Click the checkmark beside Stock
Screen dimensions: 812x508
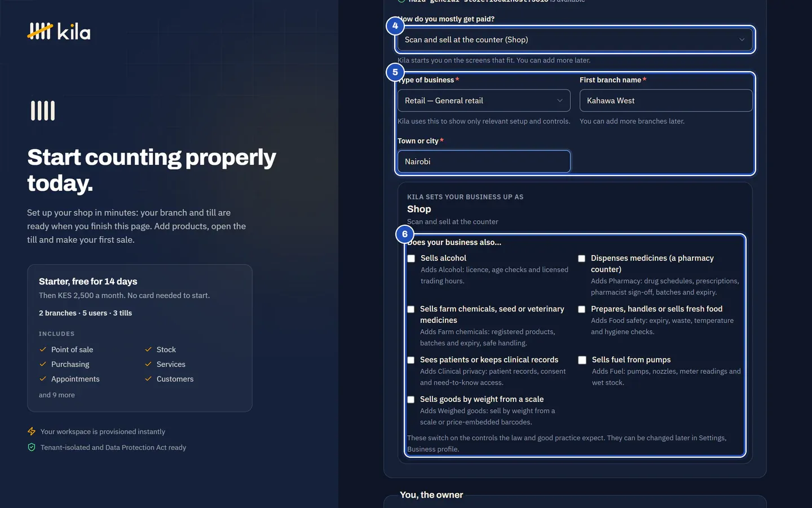click(148, 349)
